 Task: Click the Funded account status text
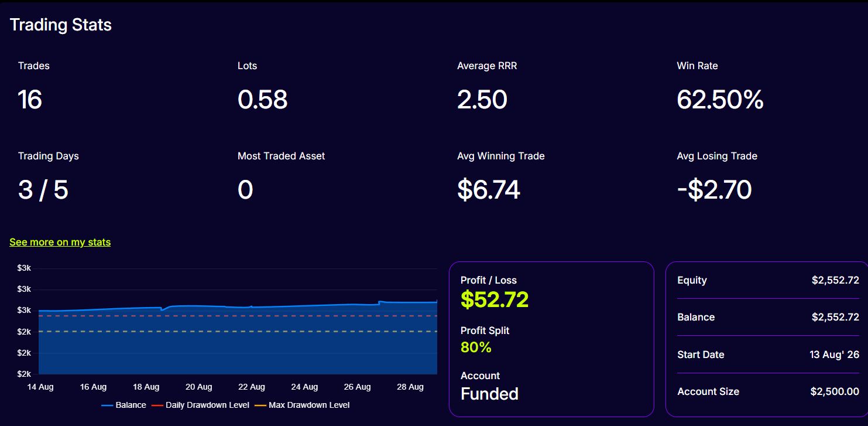tap(489, 394)
